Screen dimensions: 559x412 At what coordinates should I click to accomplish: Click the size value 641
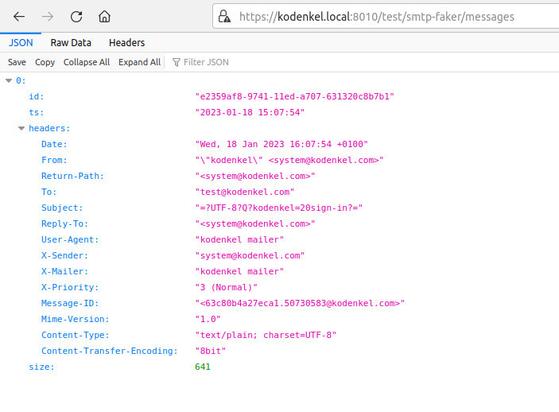point(202,367)
